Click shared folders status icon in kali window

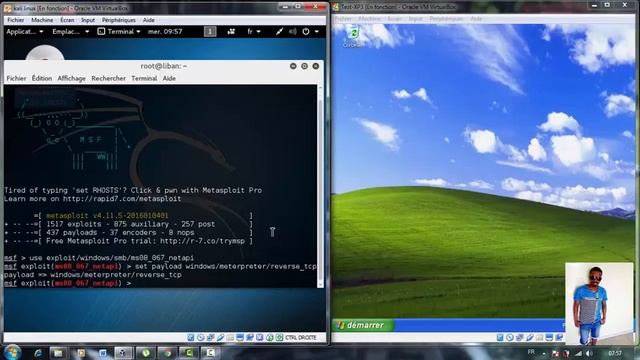(x=230, y=338)
